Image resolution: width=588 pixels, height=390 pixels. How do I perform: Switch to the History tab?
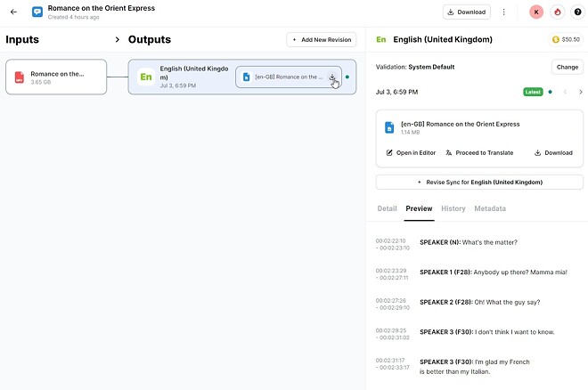point(453,208)
